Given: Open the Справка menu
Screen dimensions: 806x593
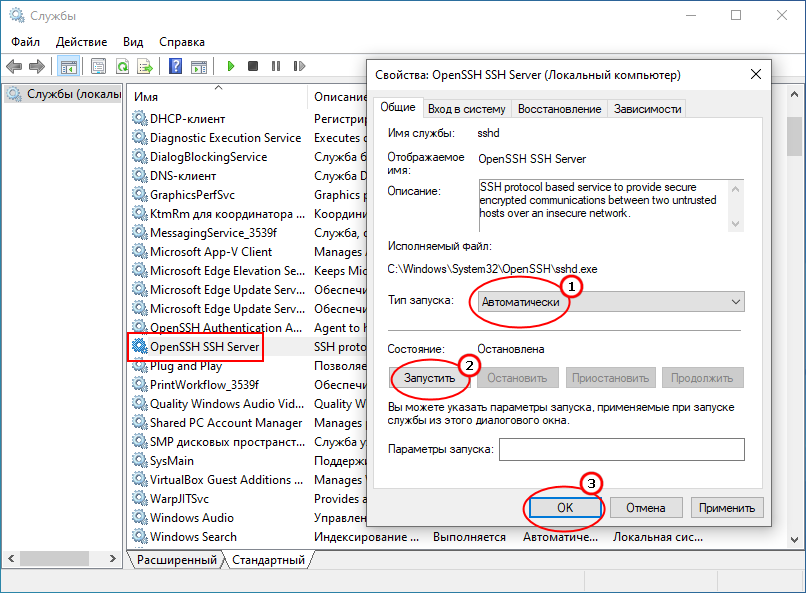Looking at the screenshot, I should point(181,42).
